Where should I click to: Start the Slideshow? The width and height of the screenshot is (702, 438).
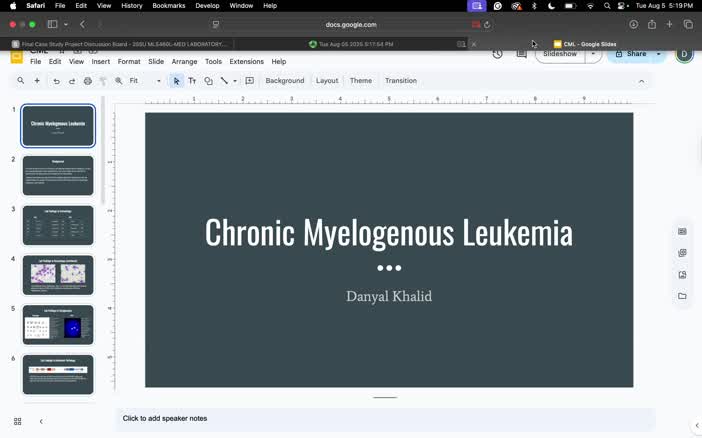[x=560, y=54]
